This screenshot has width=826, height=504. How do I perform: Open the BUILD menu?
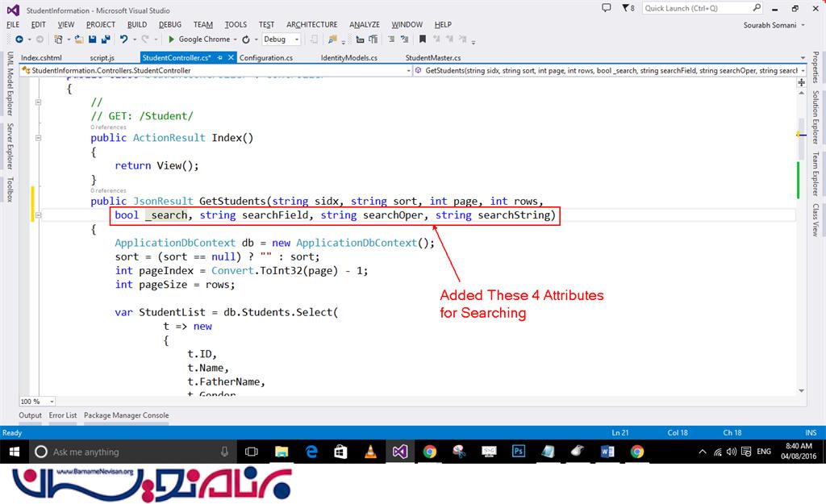coord(137,24)
